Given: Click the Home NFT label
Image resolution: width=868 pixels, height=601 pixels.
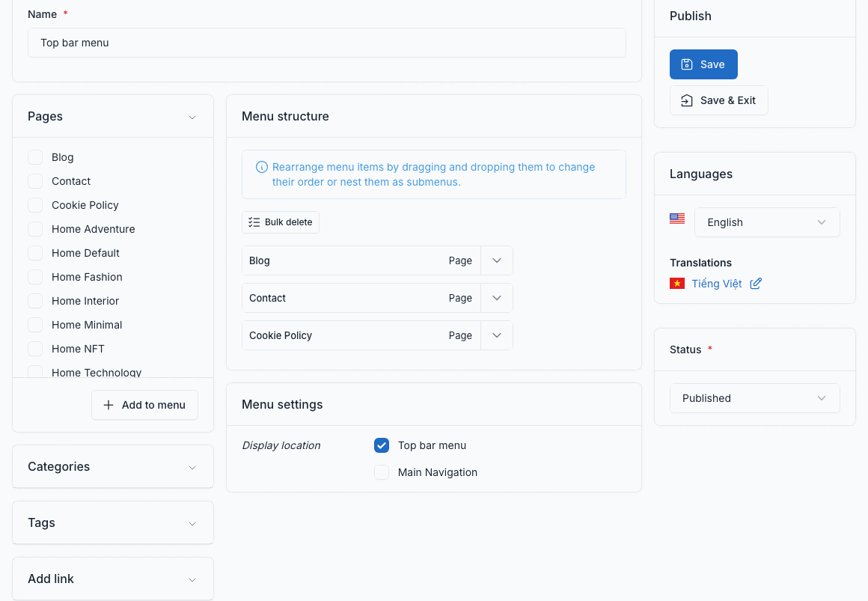Looking at the screenshot, I should coord(78,349).
